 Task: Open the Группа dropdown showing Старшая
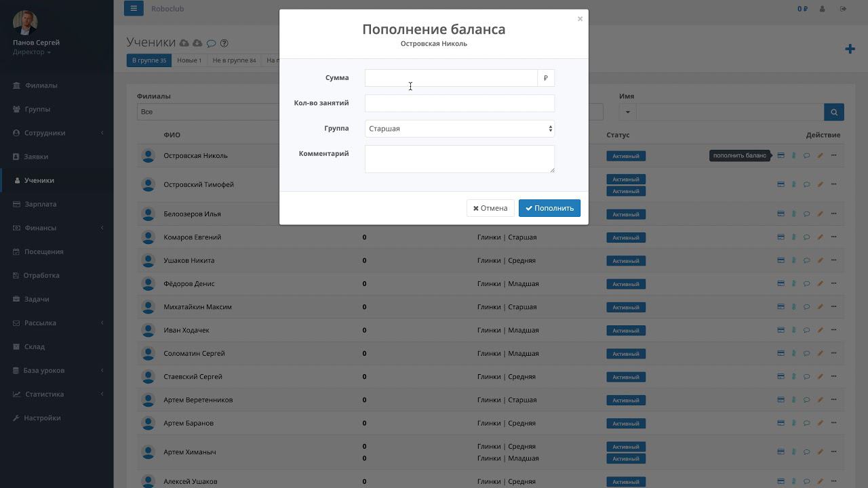tap(460, 129)
